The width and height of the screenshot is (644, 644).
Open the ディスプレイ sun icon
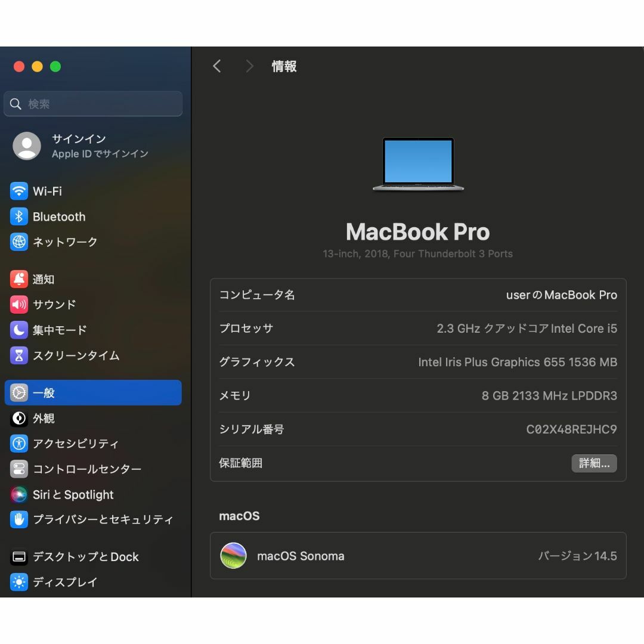[19, 582]
